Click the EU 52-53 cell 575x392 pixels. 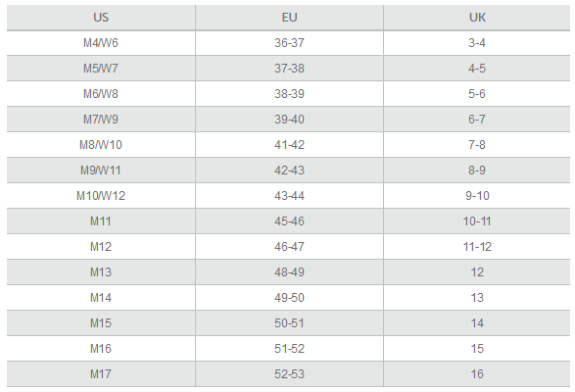(289, 374)
